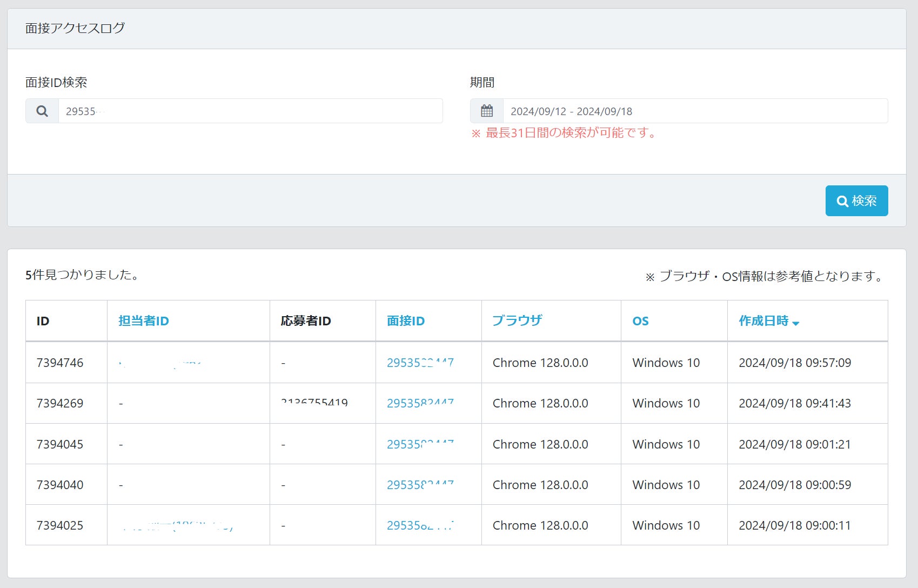The height and width of the screenshot is (588, 918).
Task: Click the 面接ID検索 field label
Action: [x=56, y=82]
